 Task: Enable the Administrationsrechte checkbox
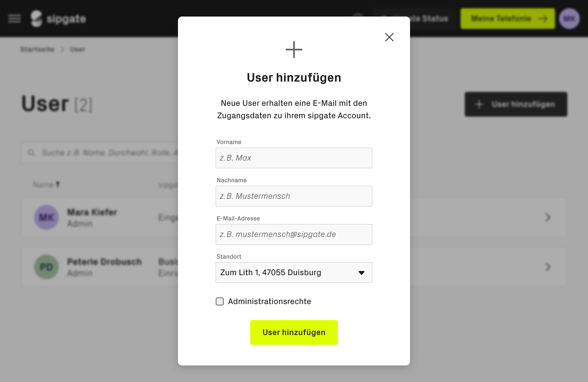220,301
